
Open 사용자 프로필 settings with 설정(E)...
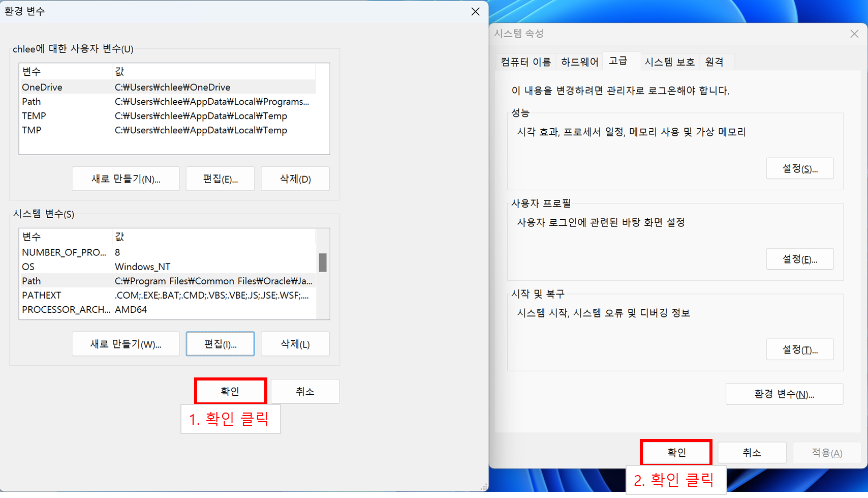pos(800,259)
